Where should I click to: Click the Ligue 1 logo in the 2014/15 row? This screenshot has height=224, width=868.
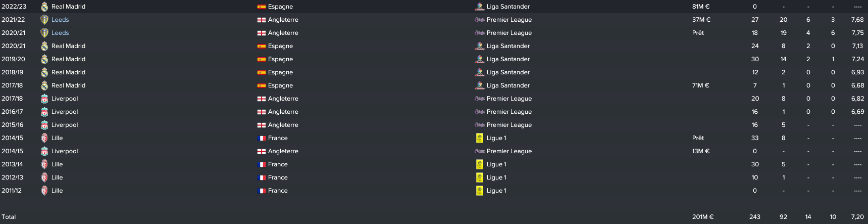[480, 138]
